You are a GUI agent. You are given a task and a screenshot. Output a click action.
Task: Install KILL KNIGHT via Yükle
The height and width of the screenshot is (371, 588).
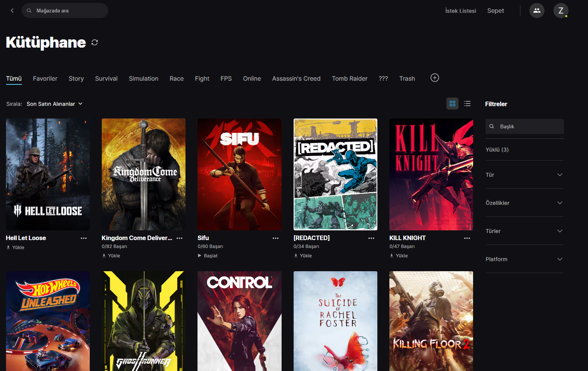(399, 256)
